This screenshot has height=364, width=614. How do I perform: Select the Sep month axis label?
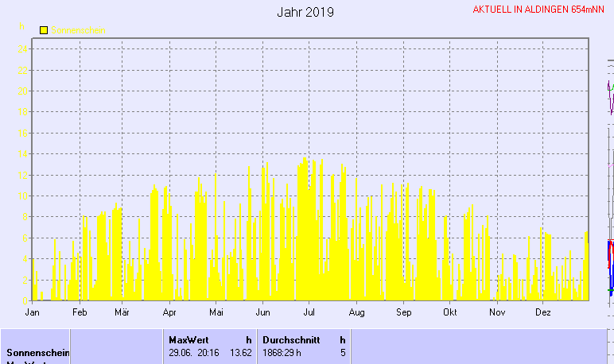403,313
